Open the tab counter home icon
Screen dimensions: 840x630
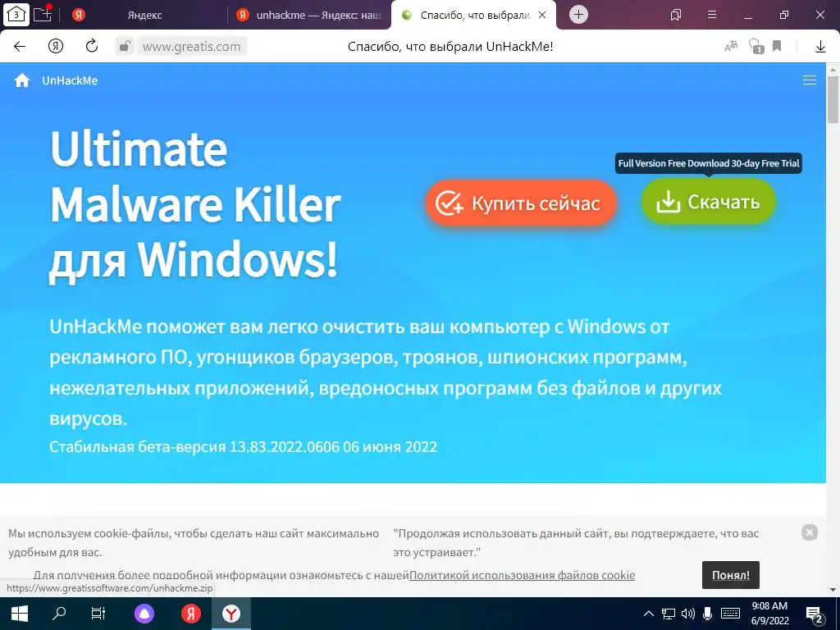(x=16, y=15)
